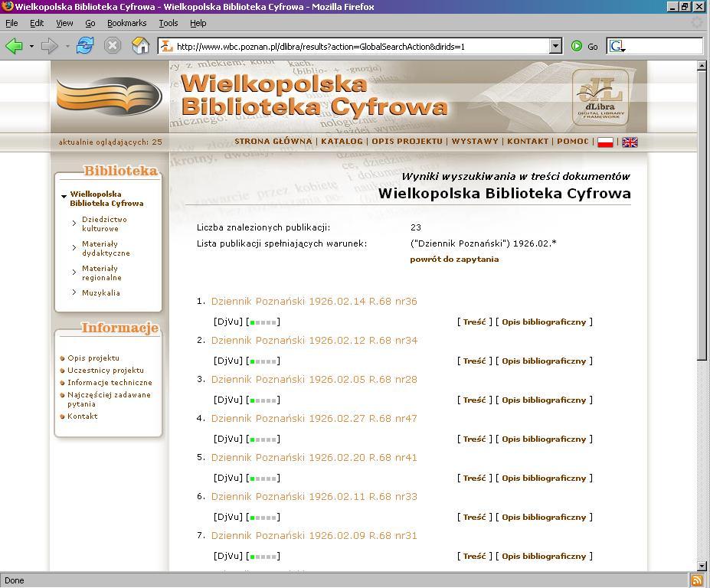Screen dimensions: 710x588
Task: Click the relevance bar for nr36 result
Action: click(x=263, y=323)
